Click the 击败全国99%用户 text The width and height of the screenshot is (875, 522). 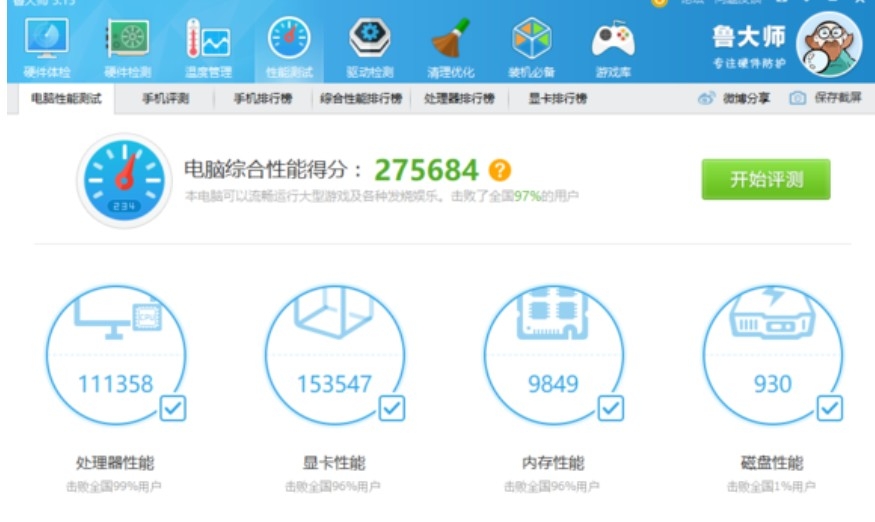click(114, 487)
